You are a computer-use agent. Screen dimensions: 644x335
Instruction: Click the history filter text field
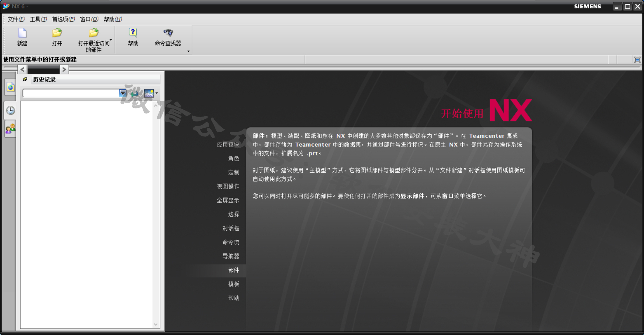(x=71, y=93)
